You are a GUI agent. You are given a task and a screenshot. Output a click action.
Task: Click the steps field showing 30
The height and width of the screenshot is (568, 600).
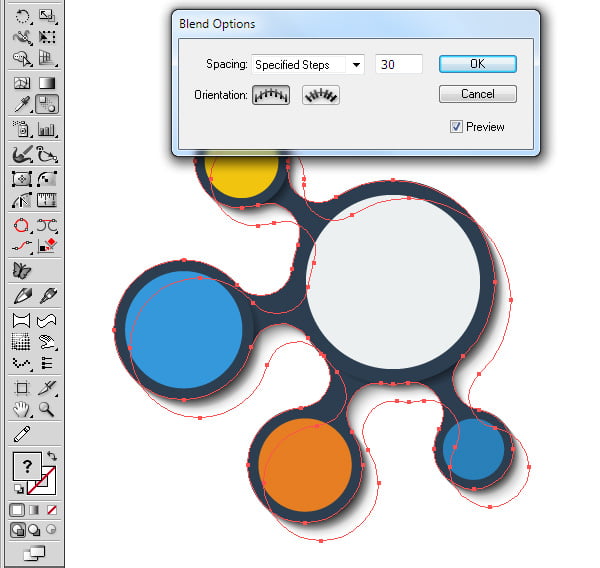pos(399,64)
